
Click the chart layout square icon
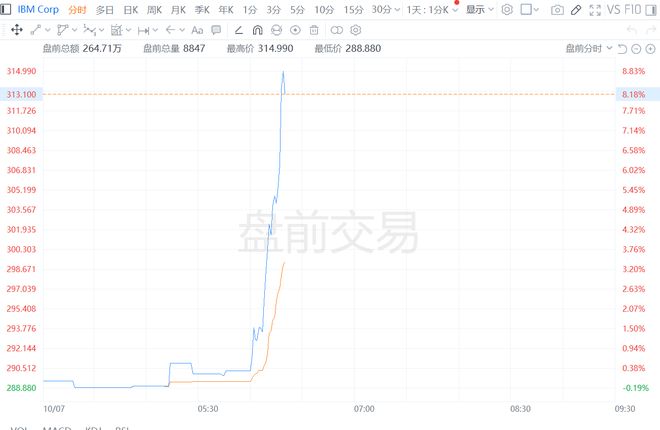pyautogui.click(x=526, y=9)
